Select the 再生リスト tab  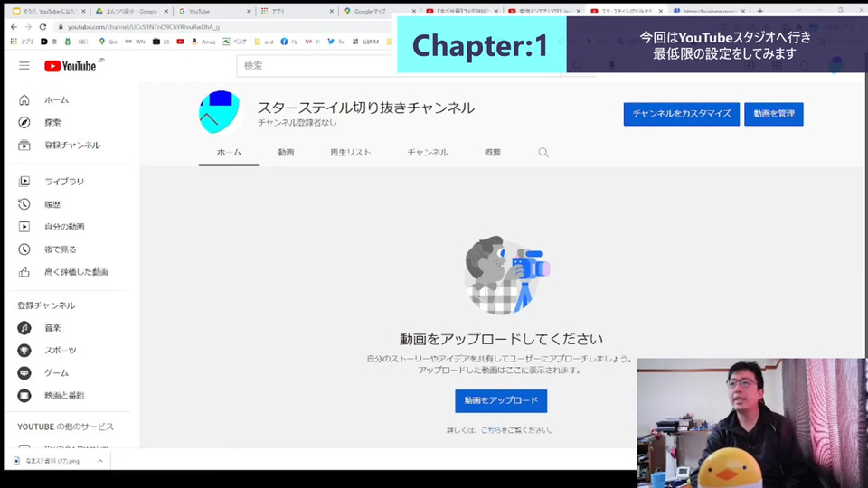point(351,153)
